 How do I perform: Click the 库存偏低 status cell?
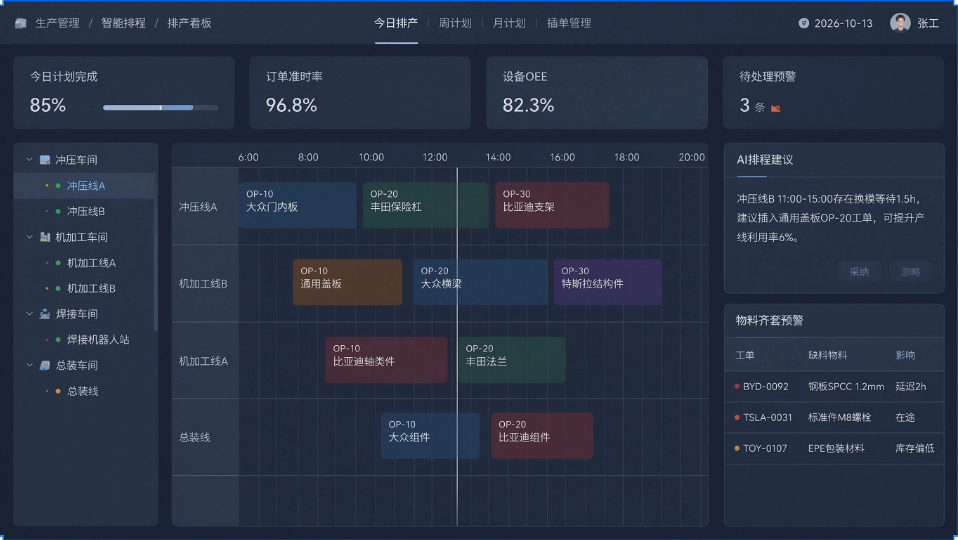click(915, 448)
